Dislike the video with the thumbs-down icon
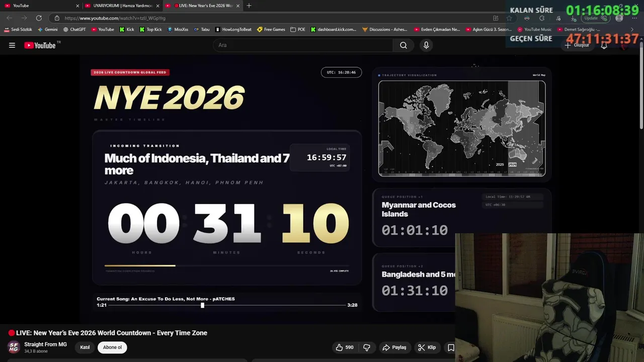 367,347
